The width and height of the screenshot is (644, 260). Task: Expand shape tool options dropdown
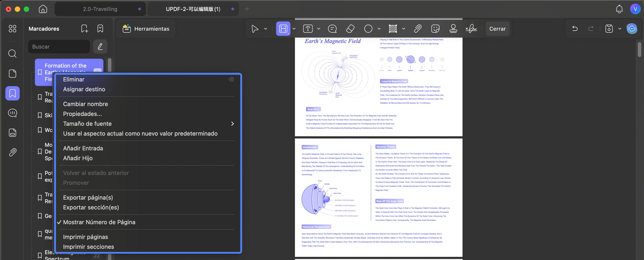tap(379, 29)
